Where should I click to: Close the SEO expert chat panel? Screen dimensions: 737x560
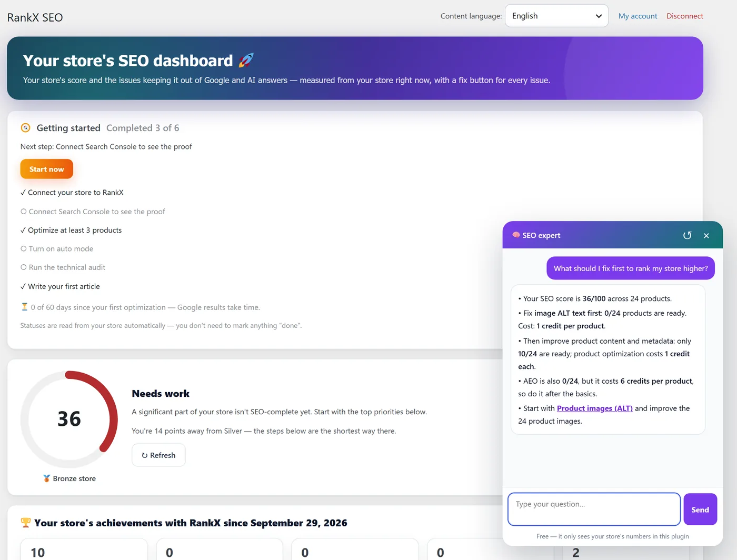click(x=706, y=236)
